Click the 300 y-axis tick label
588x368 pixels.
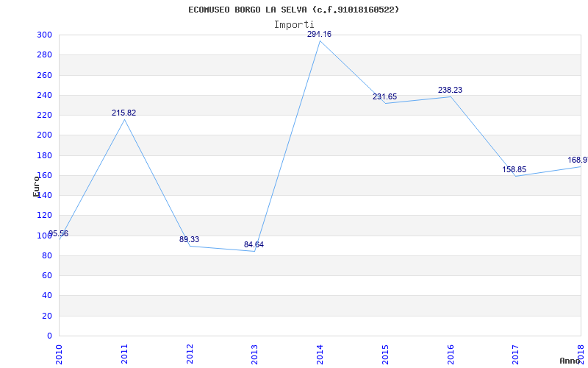[x=45, y=35]
